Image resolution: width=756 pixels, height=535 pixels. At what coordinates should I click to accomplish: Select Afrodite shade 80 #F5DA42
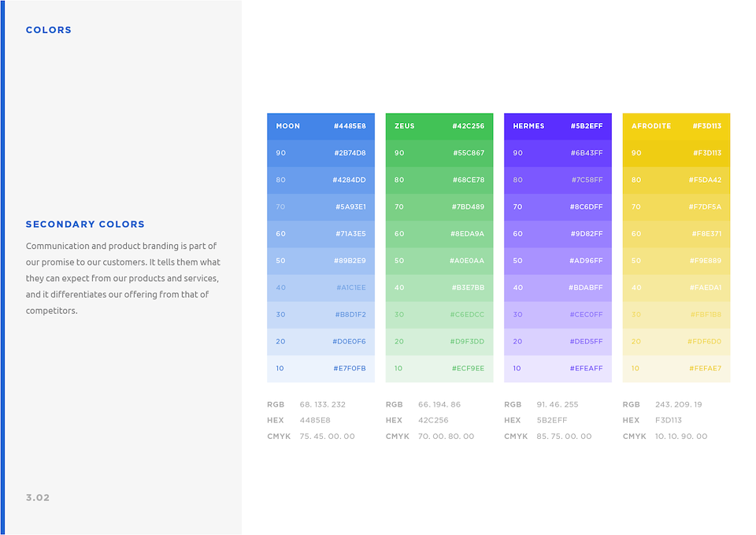676,180
